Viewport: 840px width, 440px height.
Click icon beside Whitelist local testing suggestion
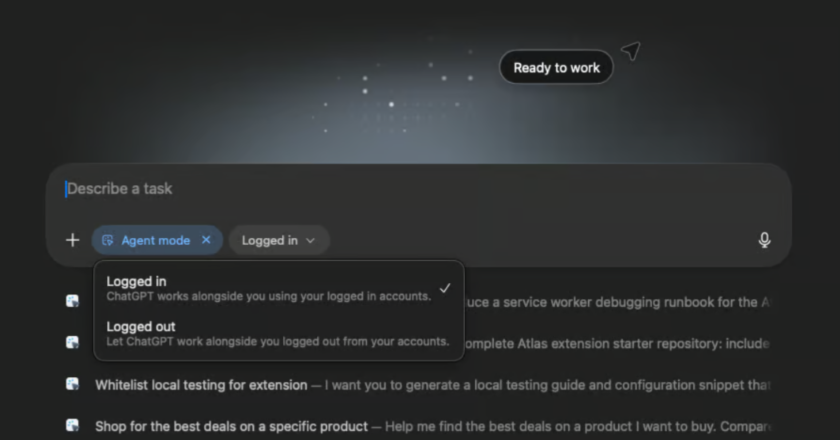click(72, 384)
